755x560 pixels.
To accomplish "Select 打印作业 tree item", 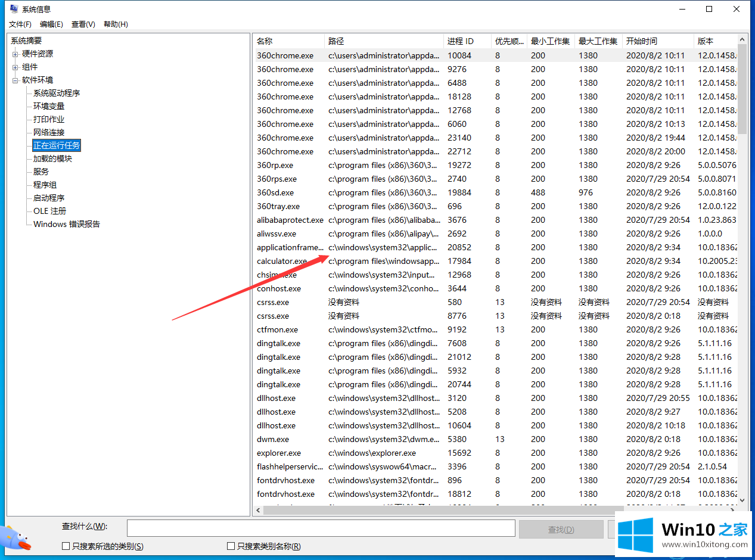I will [49, 119].
